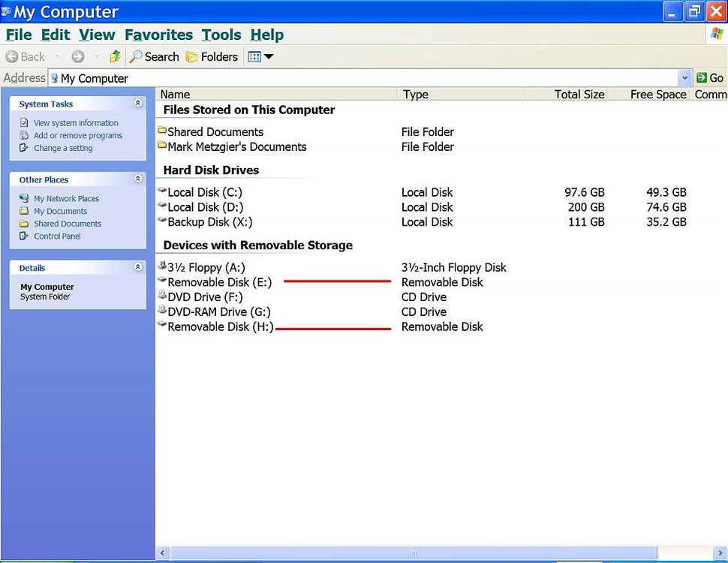Image resolution: width=728 pixels, height=563 pixels.
Task: Open the File menu
Action: tap(19, 35)
